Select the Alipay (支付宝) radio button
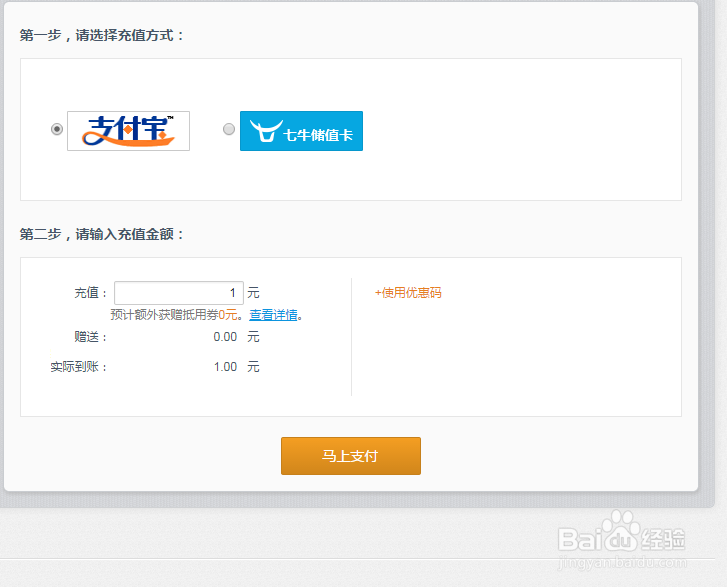Screen dimensions: 727x587 point(57,129)
